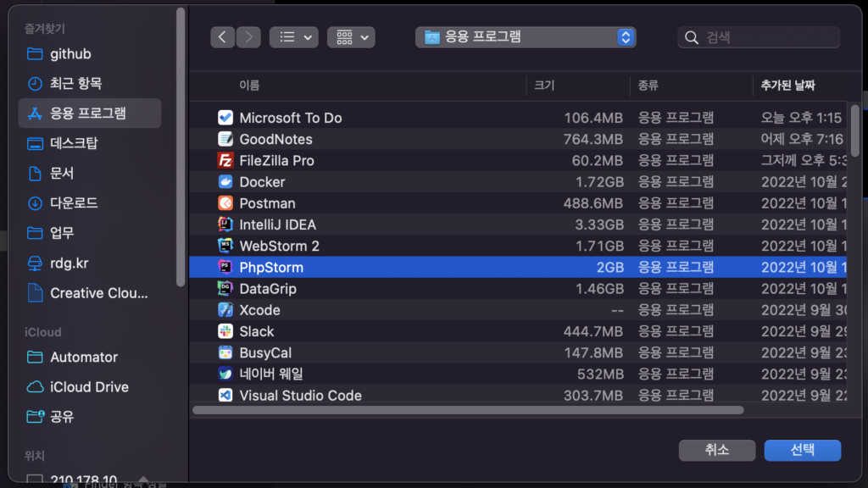This screenshot has width=868, height=488.
Task: Click the 네이버 웨일 app icon
Action: tap(225, 374)
